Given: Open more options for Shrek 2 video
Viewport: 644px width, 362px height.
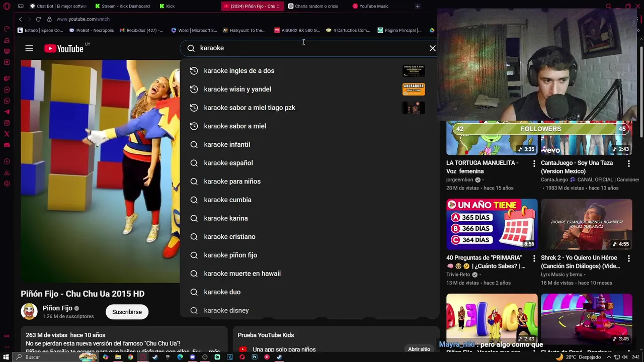Looking at the screenshot, I should click(x=629, y=258).
